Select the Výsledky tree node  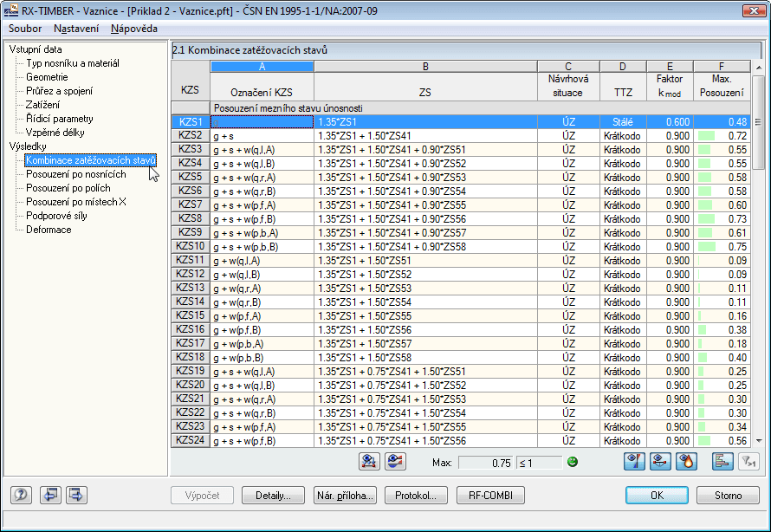(x=28, y=146)
